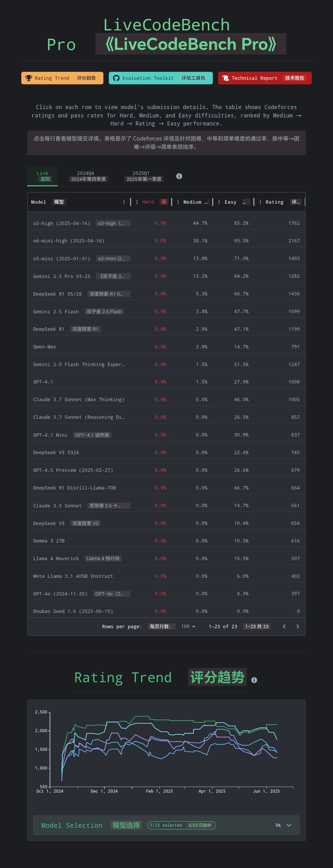Click the GitHub icon for Evaluation Toolkit
The height and width of the screenshot is (868, 333).
coord(116,78)
